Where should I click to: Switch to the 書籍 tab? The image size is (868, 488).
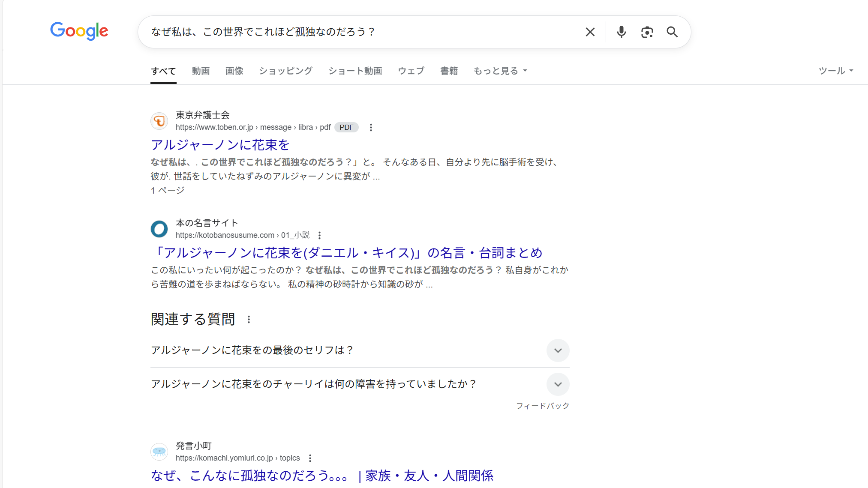(449, 71)
